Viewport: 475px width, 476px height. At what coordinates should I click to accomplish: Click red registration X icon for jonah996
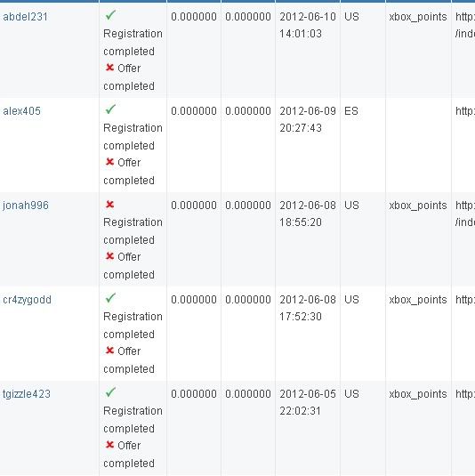(109, 205)
